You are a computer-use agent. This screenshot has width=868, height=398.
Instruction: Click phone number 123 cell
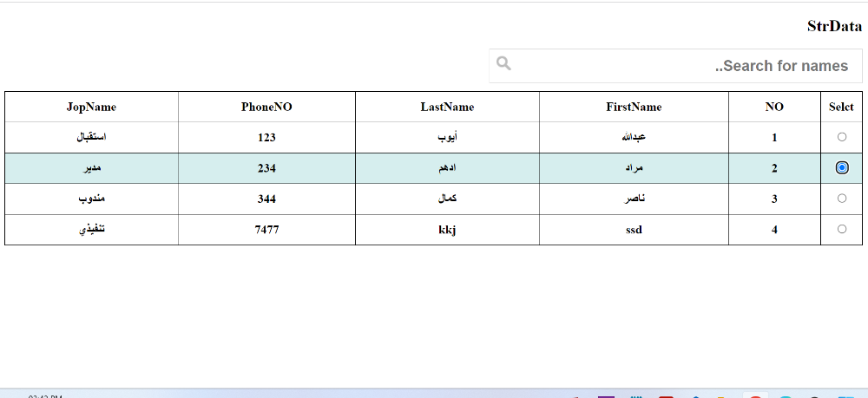coord(266,137)
